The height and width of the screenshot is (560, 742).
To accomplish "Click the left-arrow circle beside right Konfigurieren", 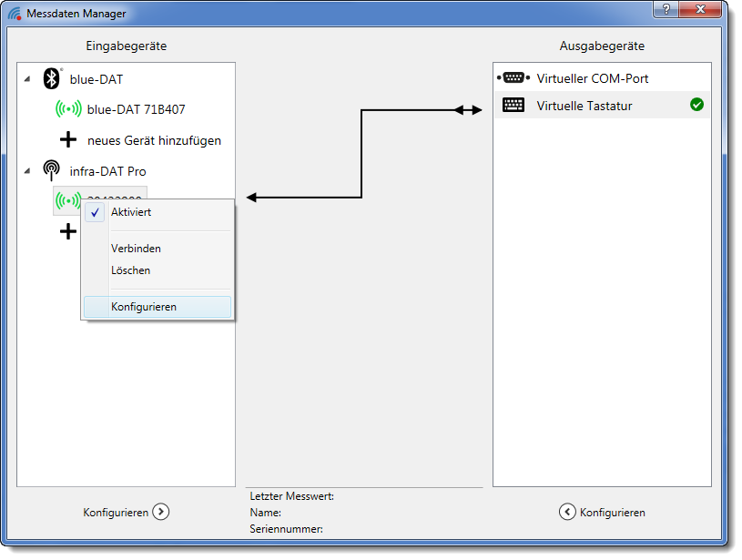I will (x=567, y=512).
